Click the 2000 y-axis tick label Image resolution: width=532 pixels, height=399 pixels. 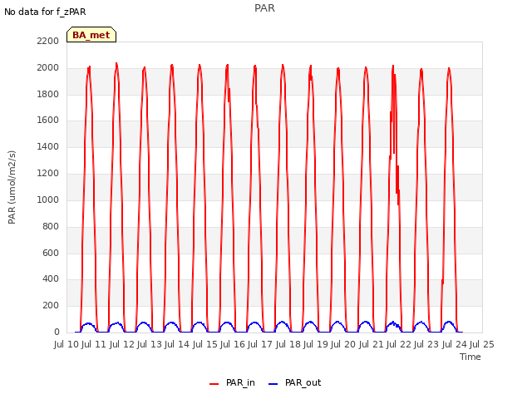pos(48,67)
